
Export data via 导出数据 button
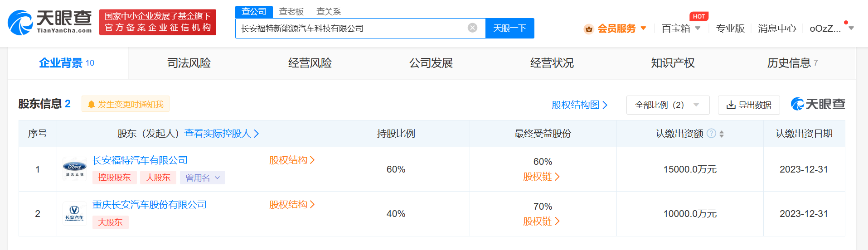[749, 105]
